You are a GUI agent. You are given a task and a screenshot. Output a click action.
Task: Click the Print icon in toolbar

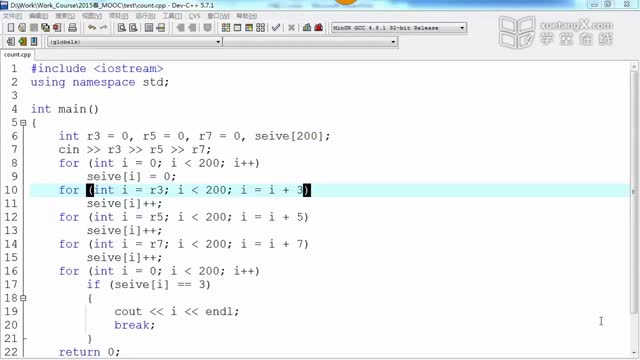(72, 28)
